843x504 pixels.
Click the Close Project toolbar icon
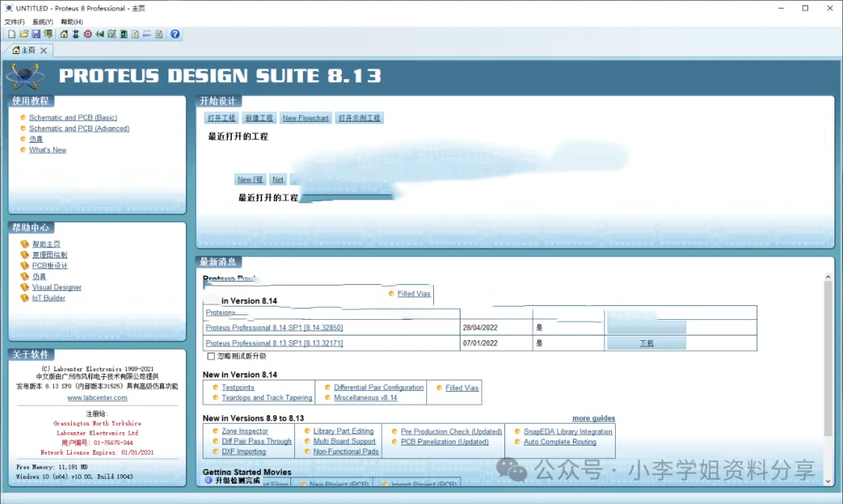[48, 34]
